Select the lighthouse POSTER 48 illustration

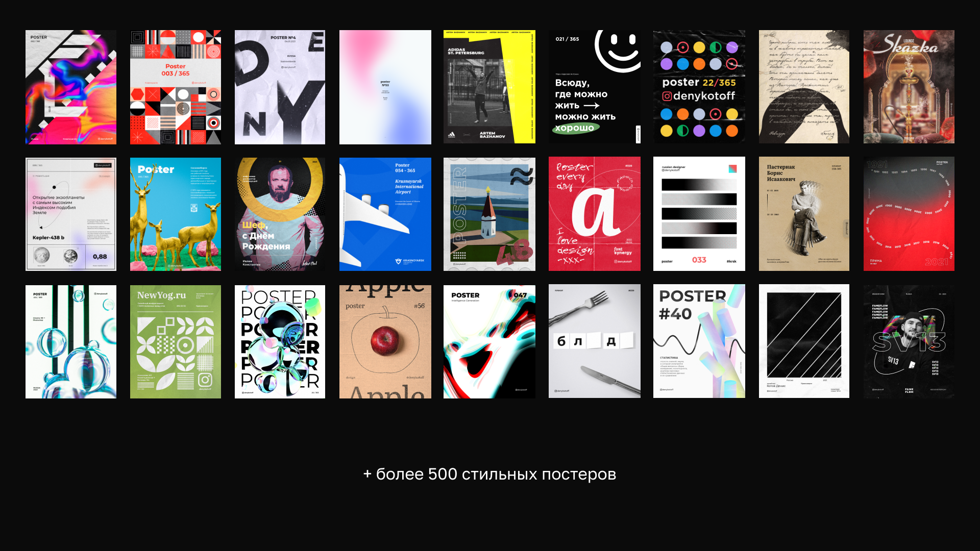489,214
